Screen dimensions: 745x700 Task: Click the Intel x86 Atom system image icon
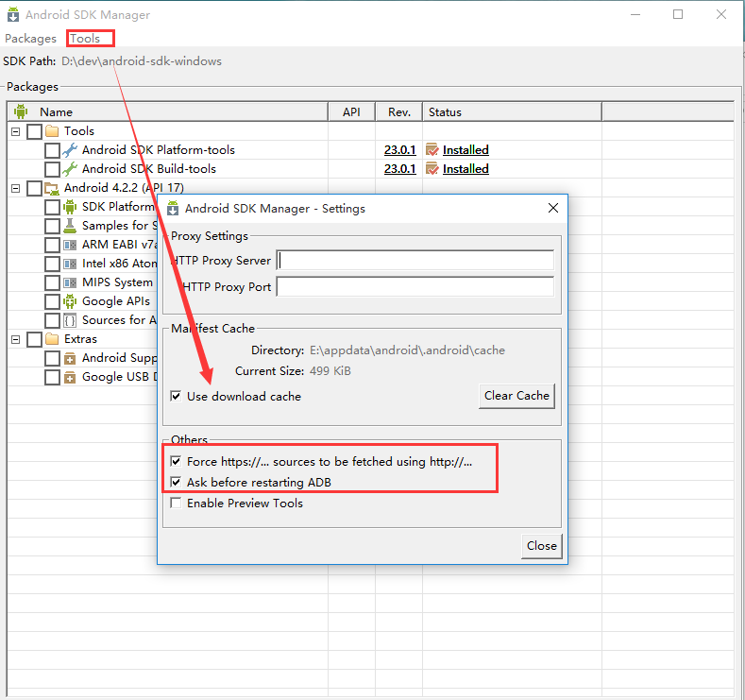click(70, 264)
